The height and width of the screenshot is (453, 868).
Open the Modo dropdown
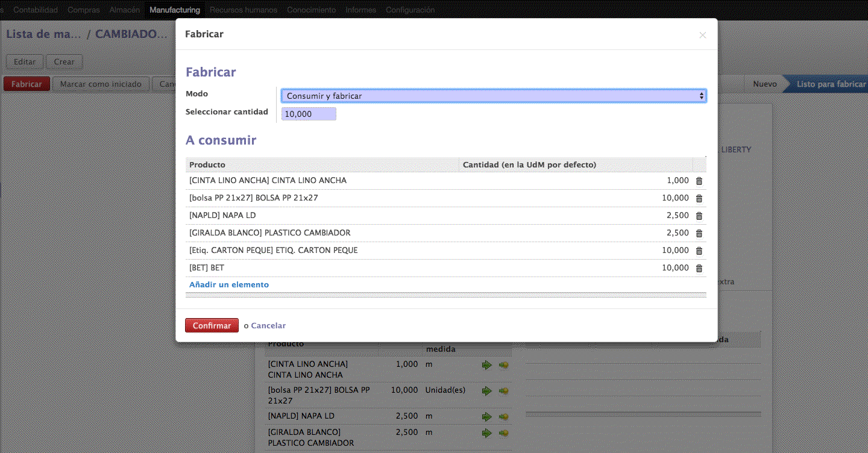coord(493,96)
